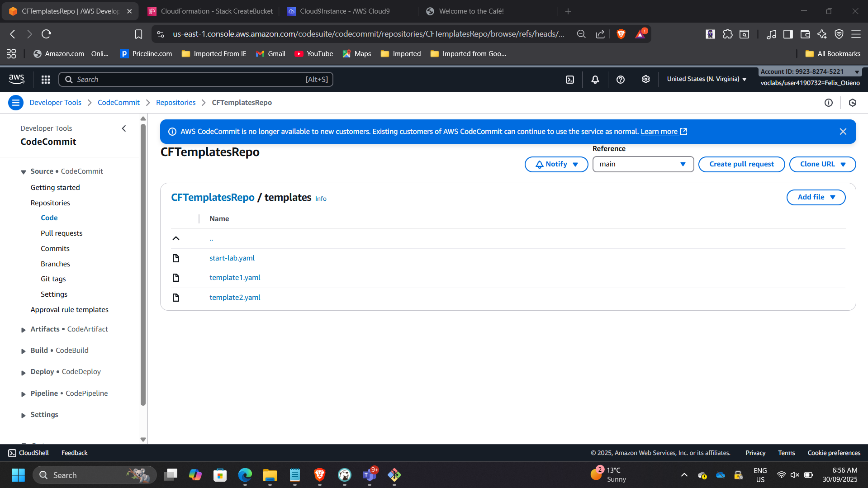Open the AWS help question mark
The width and height of the screenshot is (868, 488).
coord(620,79)
